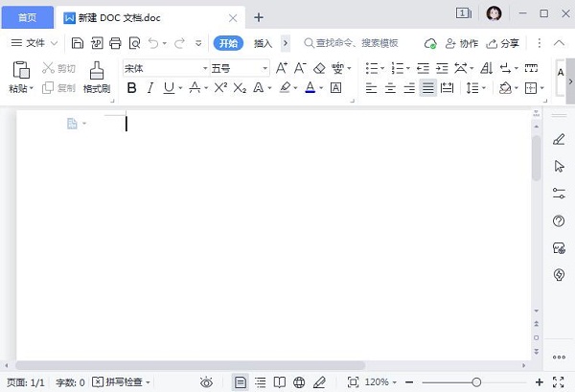The height and width of the screenshot is (392, 575).
Task: Open the numbered list dropdown arrow
Action: coord(408,68)
